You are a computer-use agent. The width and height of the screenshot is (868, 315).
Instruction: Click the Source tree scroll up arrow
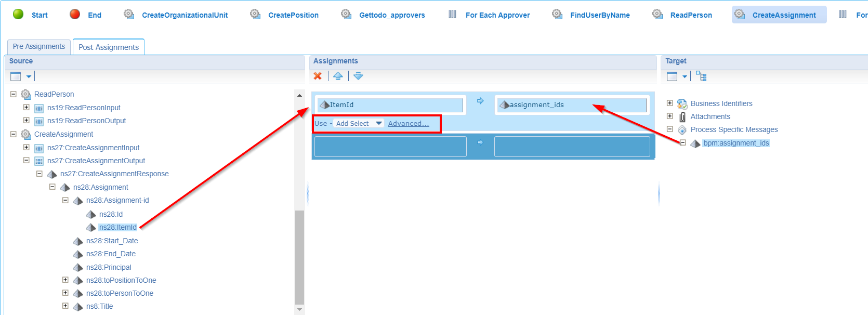(299, 95)
